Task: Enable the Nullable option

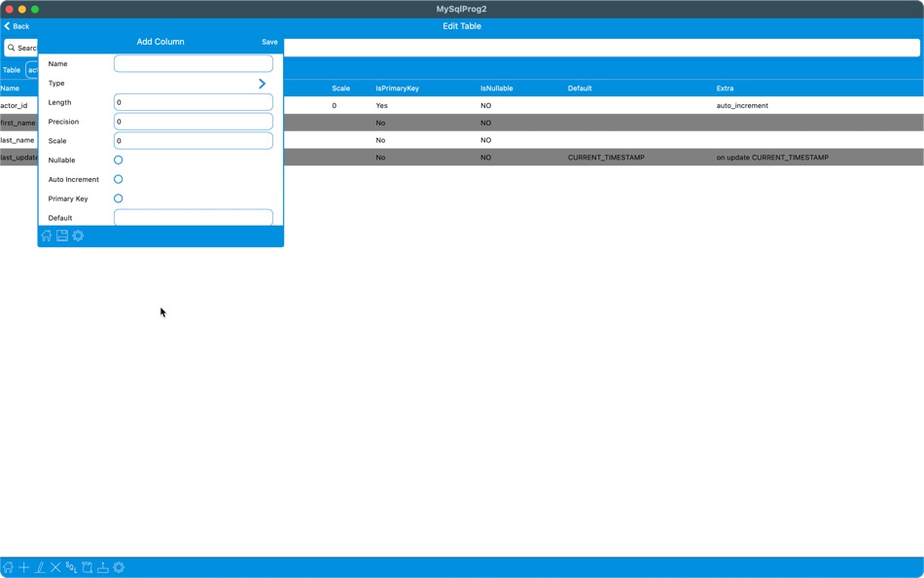Action: coord(118,160)
